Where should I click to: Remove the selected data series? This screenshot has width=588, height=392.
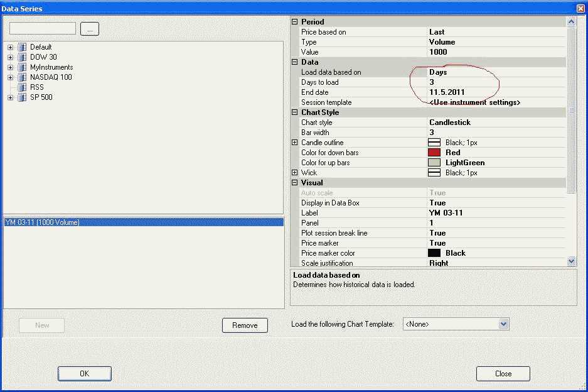(245, 325)
